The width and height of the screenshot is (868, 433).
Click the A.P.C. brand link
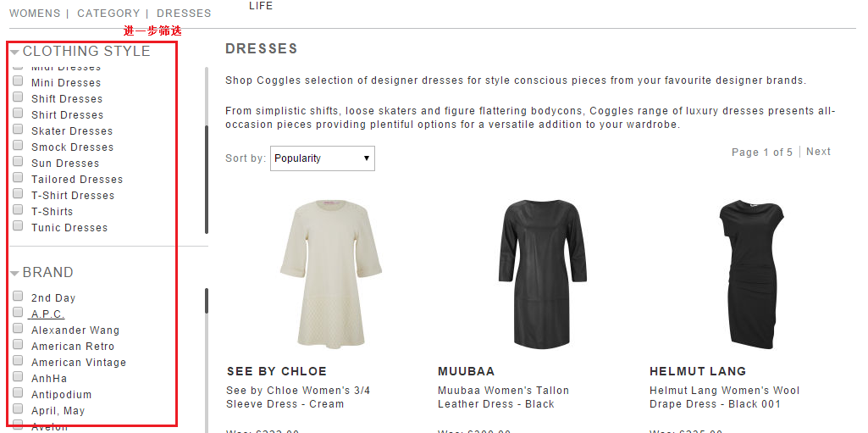click(47, 314)
